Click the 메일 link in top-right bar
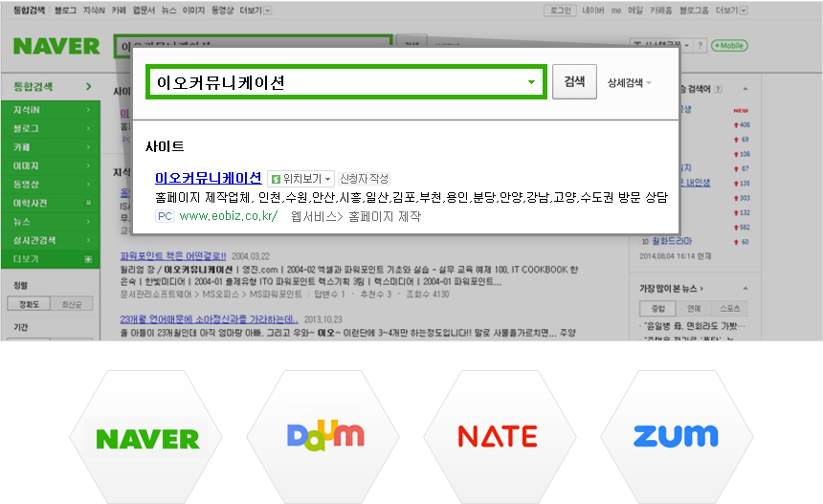Viewport: 823px width, 504px height. pos(635,10)
